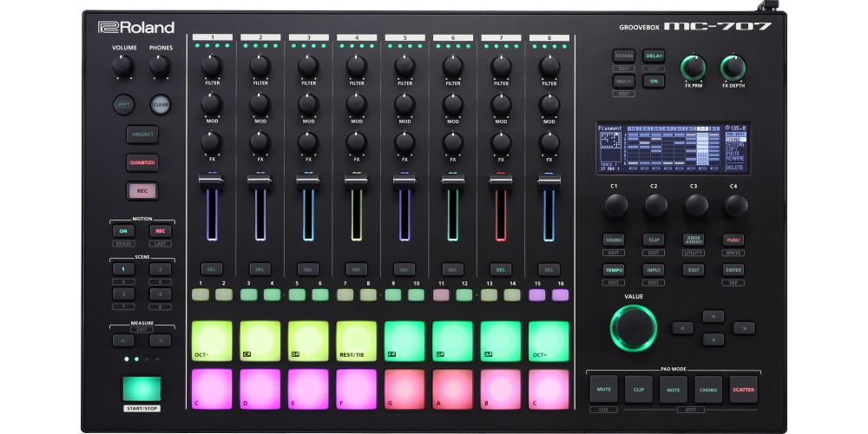Tap the cursor right arrow button
Viewport: 868px width, 434px height.
pyautogui.click(x=744, y=328)
